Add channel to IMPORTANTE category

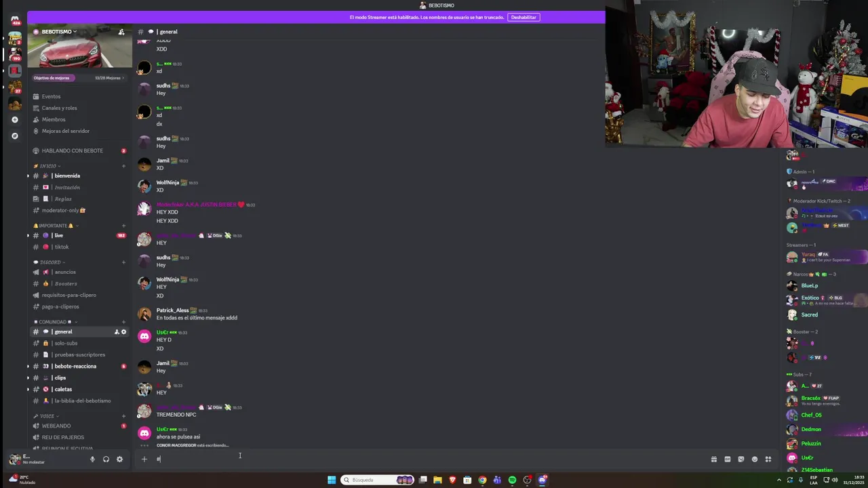123,226
